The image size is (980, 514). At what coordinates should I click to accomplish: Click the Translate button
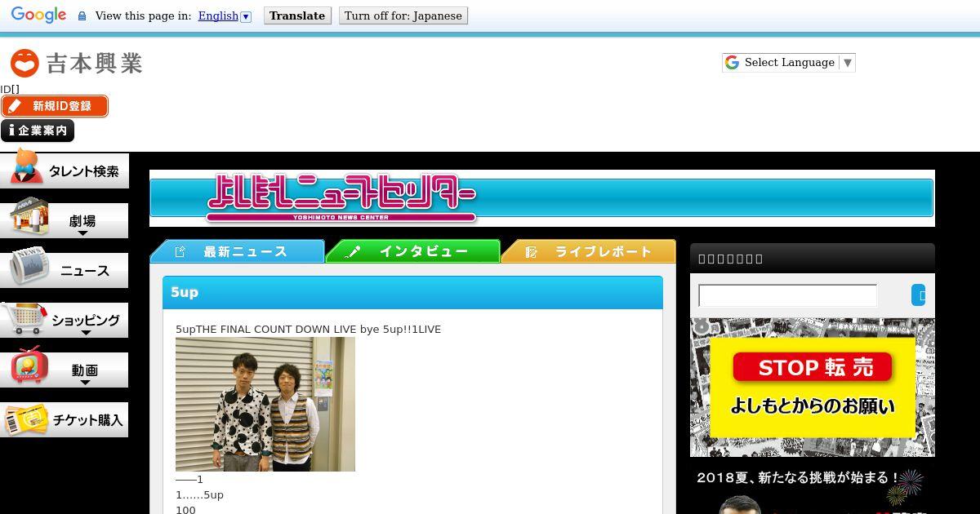(297, 16)
